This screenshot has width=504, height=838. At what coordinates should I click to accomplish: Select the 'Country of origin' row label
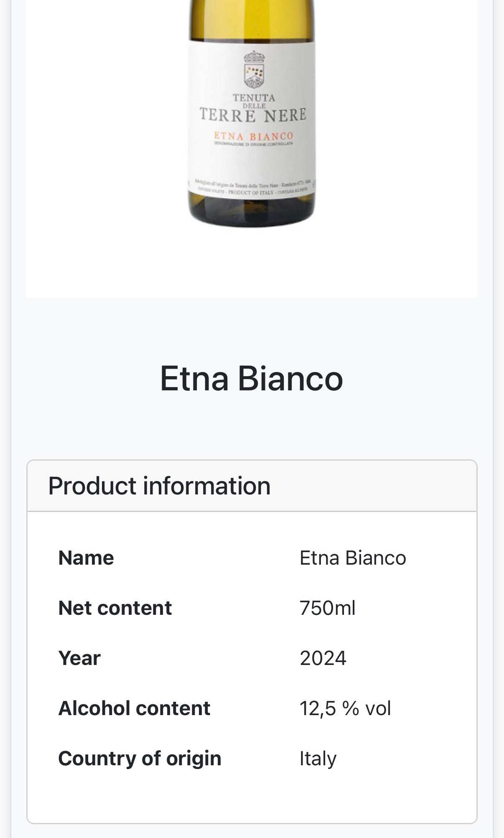[140, 759]
